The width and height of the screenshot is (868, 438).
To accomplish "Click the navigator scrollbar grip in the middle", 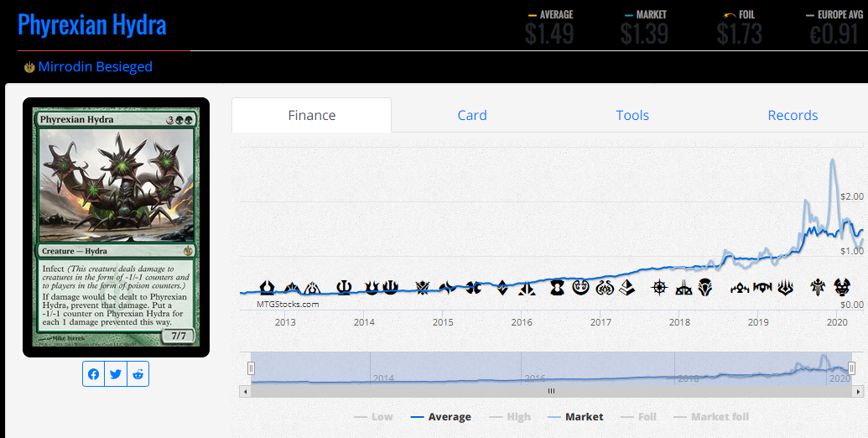I will pos(551,391).
